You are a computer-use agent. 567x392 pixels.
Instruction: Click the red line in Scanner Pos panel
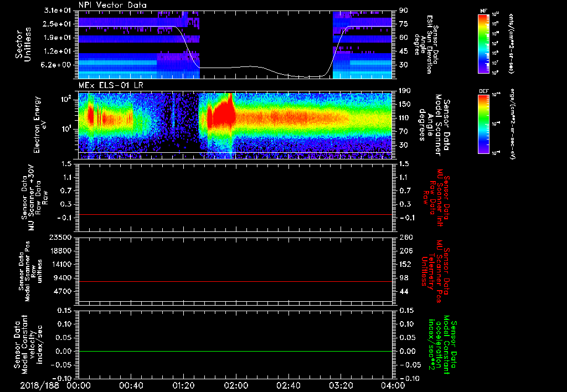click(235, 281)
